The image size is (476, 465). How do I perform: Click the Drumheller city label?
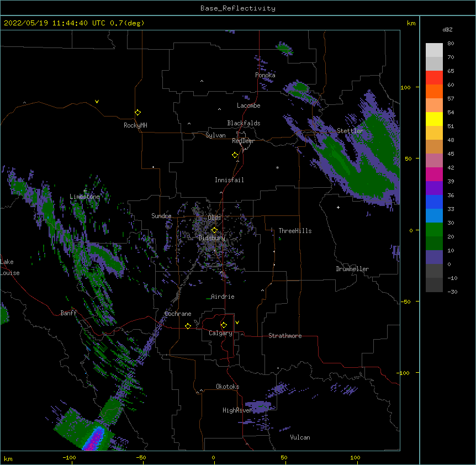(352, 269)
